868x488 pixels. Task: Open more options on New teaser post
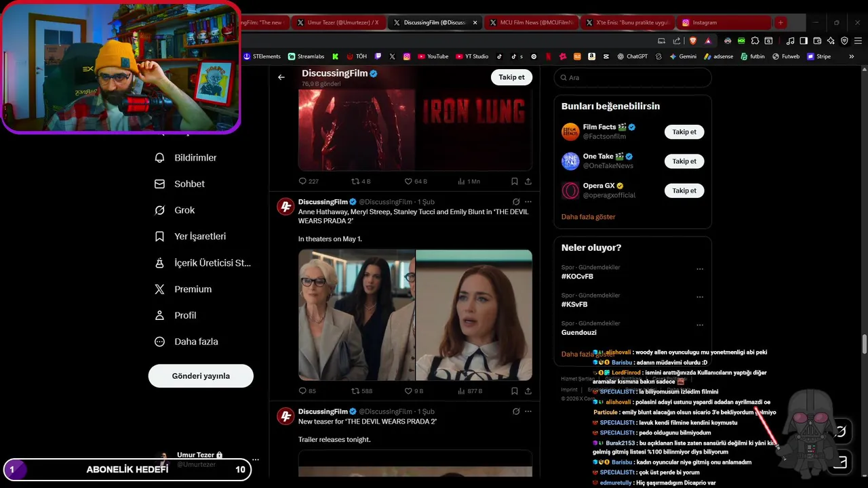pos(528,411)
